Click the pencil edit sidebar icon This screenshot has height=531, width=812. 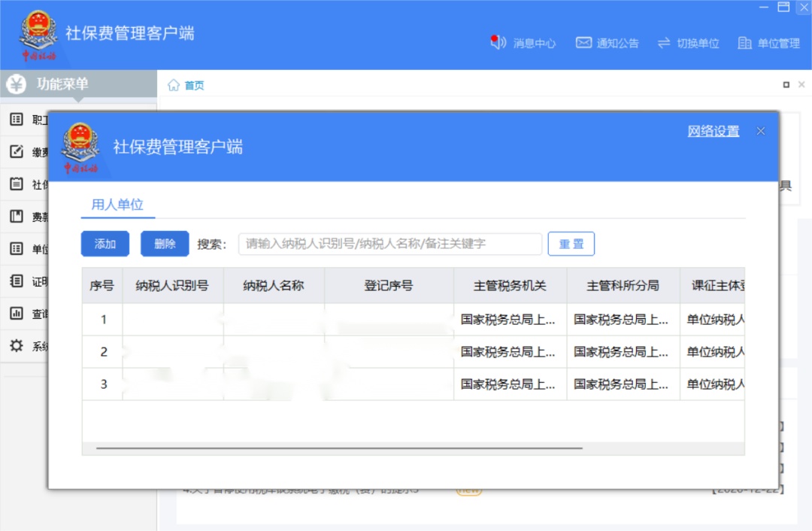tap(17, 151)
